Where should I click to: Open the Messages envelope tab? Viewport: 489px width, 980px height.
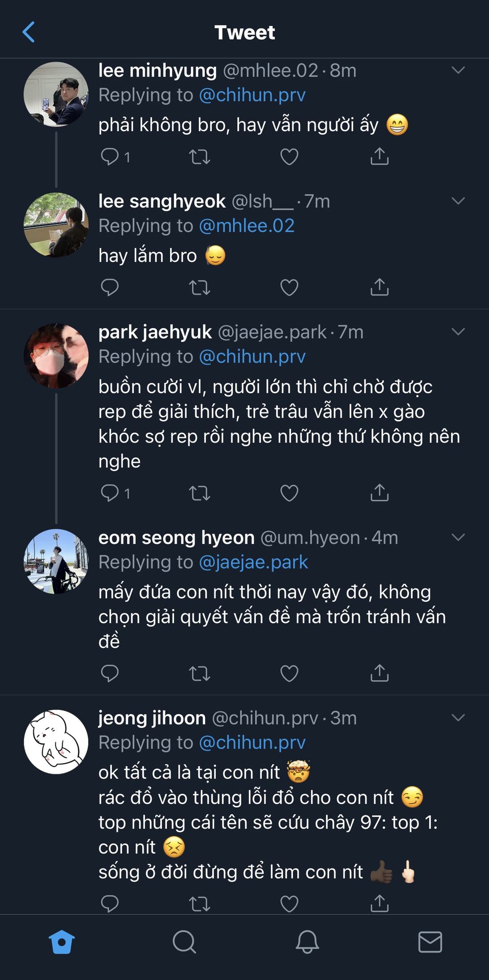[430, 942]
